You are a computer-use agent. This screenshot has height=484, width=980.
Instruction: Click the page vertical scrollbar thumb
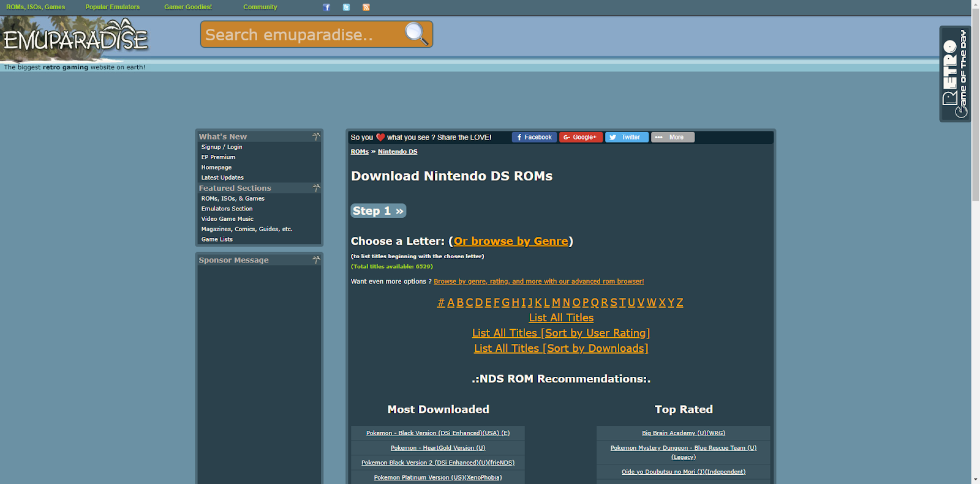(975, 105)
